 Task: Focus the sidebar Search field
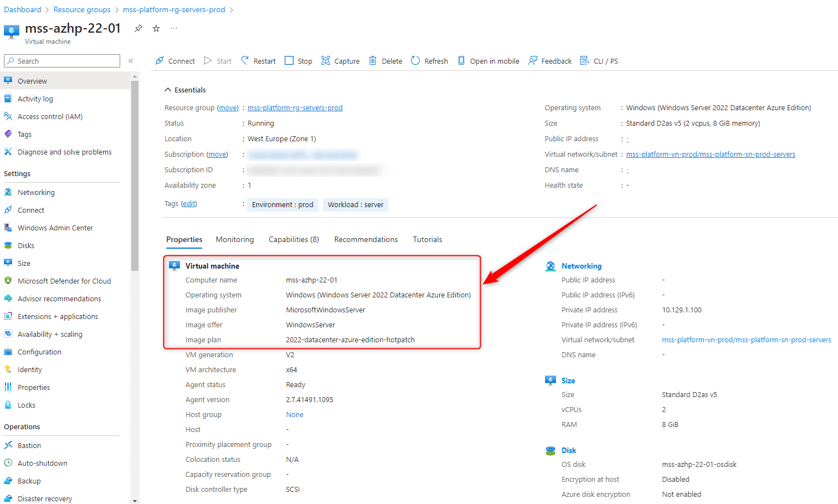[x=62, y=61]
